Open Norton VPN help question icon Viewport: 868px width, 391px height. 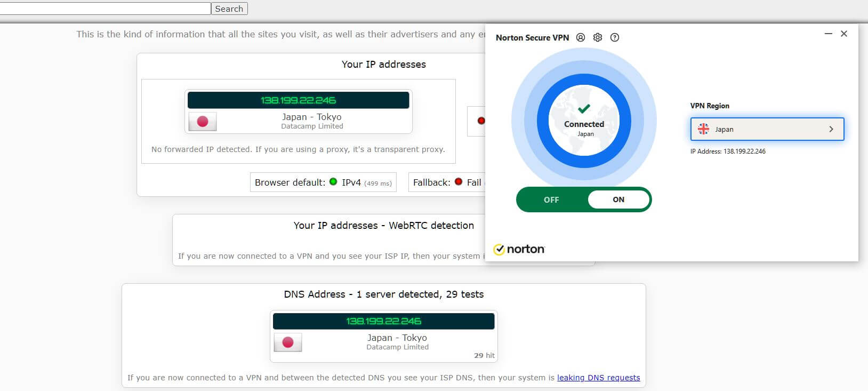(615, 37)
